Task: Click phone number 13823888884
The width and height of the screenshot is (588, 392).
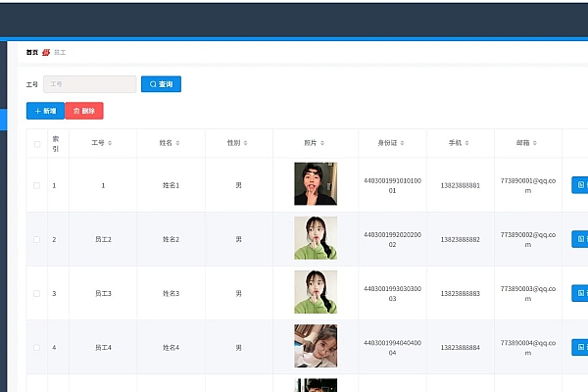Action: (461, 347)
